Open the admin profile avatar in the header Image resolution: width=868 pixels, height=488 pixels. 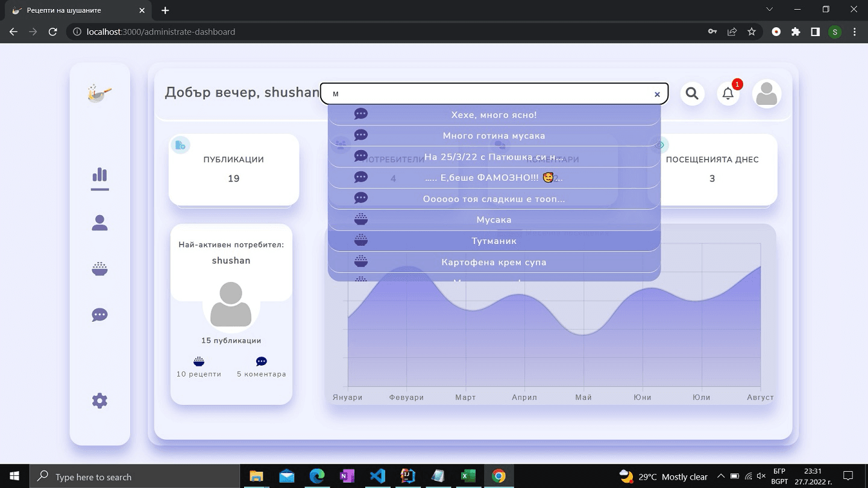pos(767,94)
